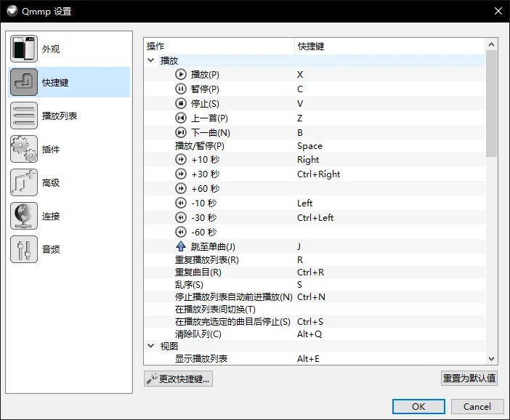Click the blue arrow icon beside 跳至单曲(J)

pyautogui.click(x=181, y=246)
